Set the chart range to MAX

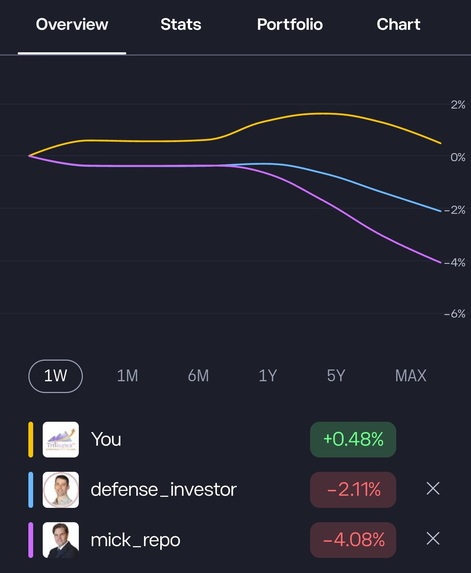[411, 376]
